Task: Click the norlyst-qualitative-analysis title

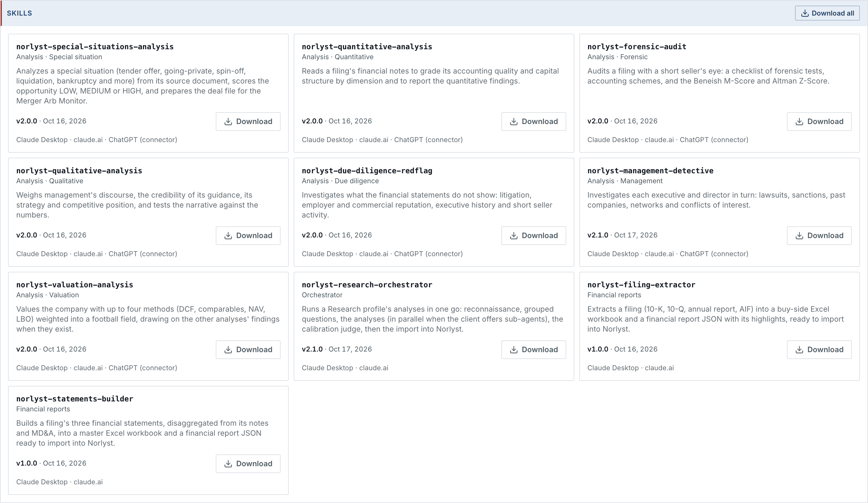Action: tap(79, 171)
